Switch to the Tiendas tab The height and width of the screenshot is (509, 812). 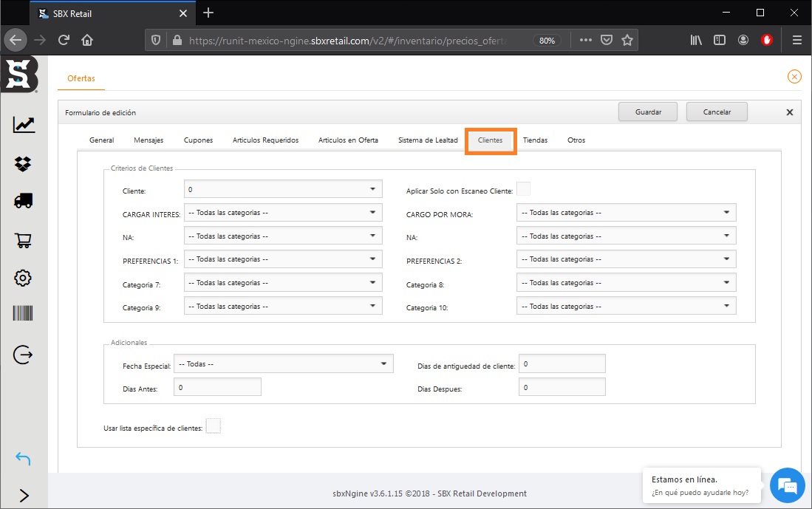536,140
